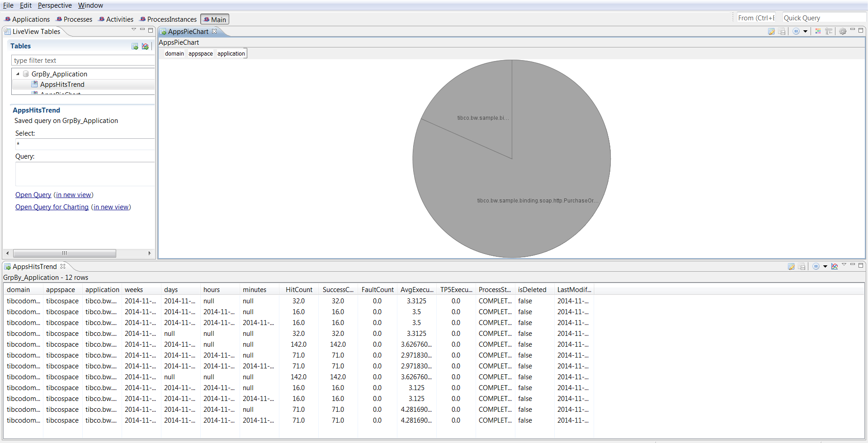Click open query for charting icon in Tables header
This screenshot has height=443, width=868.
click(x=145, y=46)
